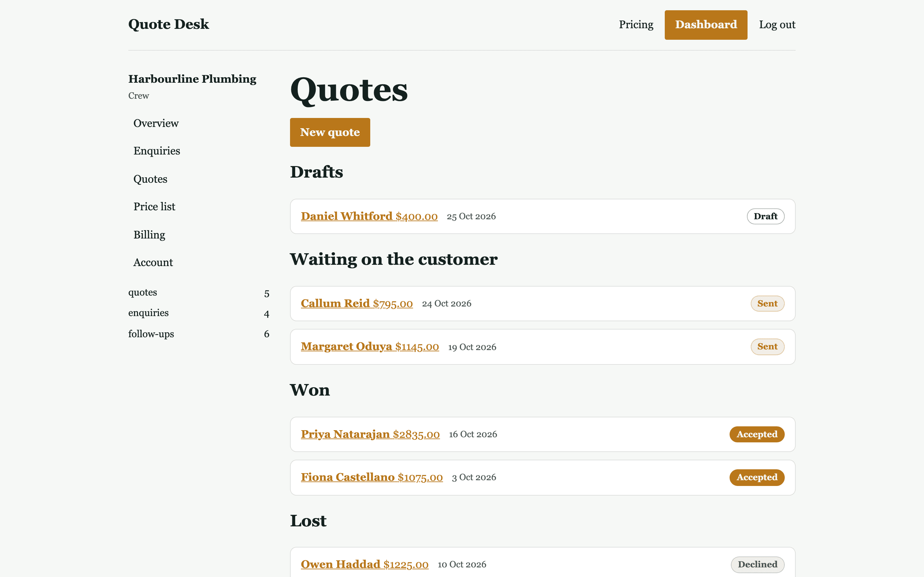Open the Callum Reid $795.00 quote
Image resolution: width=924 pixels, height=577 pixels.
357,303
